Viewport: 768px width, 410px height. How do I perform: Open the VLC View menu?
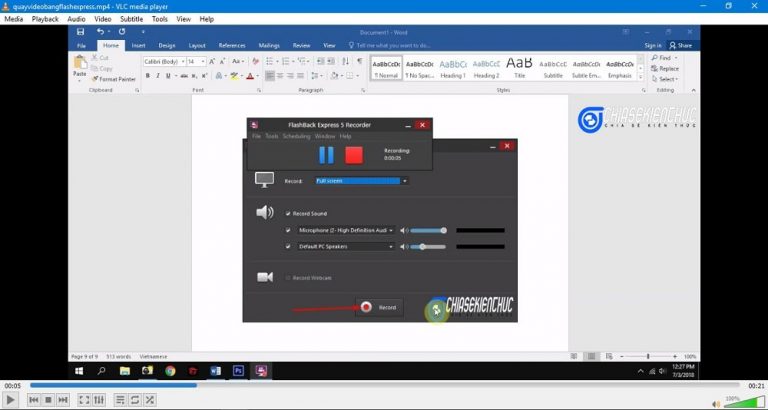184,19
